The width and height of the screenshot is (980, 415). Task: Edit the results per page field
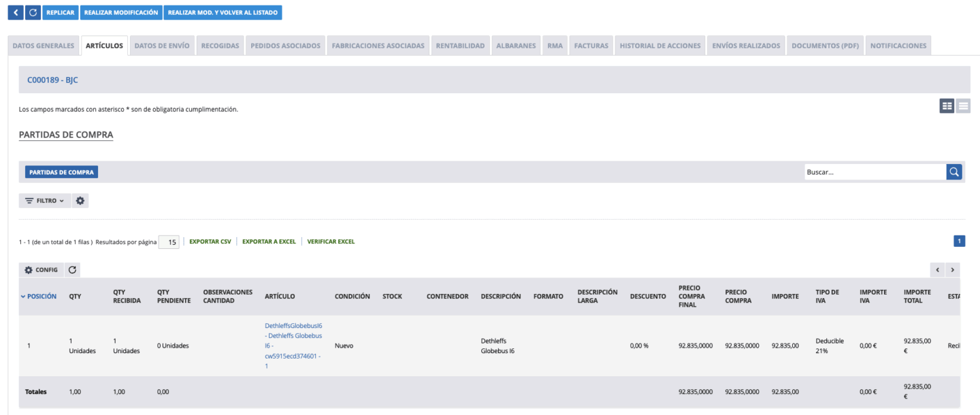point(169,242)
